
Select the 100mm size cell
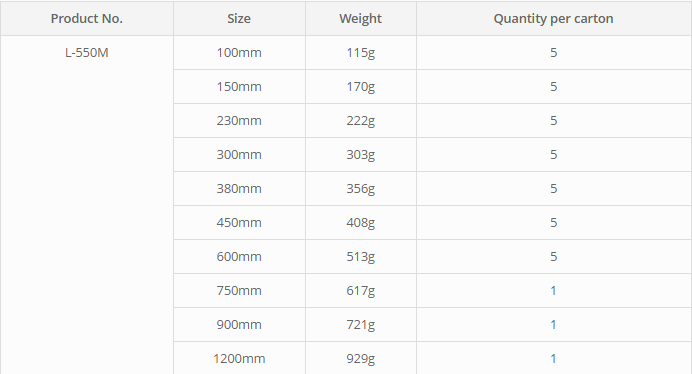click(239, 53)
